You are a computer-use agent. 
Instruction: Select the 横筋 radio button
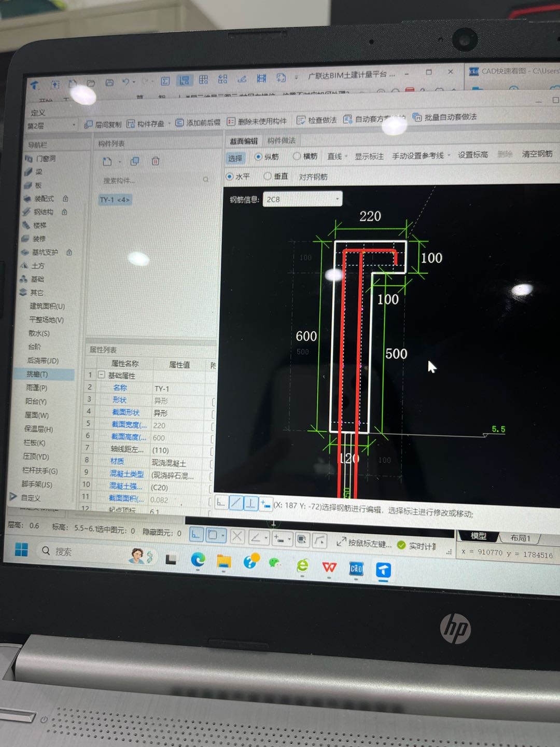(x=297, y=156)
